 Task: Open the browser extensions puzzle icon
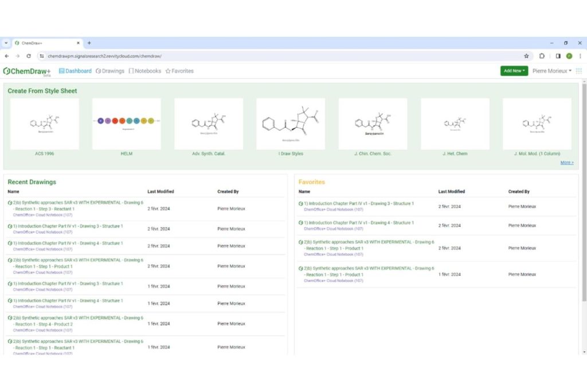click(542, 56)
